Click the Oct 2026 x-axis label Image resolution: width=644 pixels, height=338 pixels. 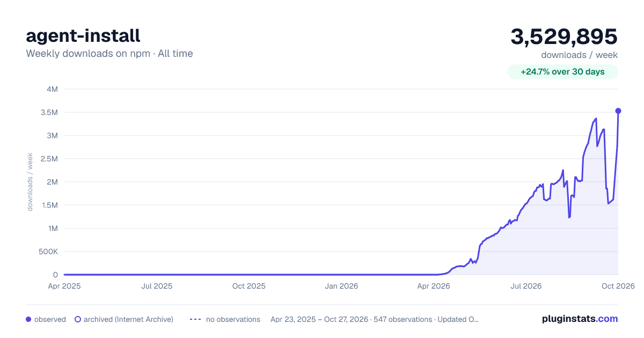[618, 286]
